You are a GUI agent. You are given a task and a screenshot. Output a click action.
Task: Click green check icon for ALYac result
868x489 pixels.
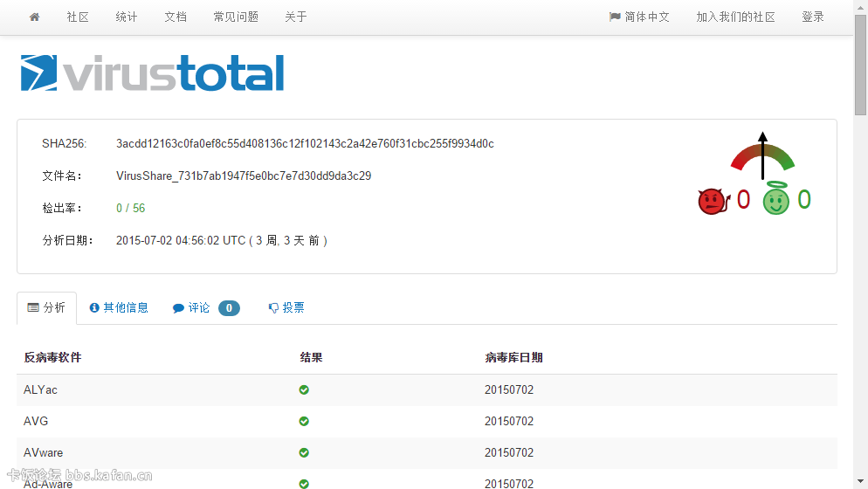click(304, 389)
